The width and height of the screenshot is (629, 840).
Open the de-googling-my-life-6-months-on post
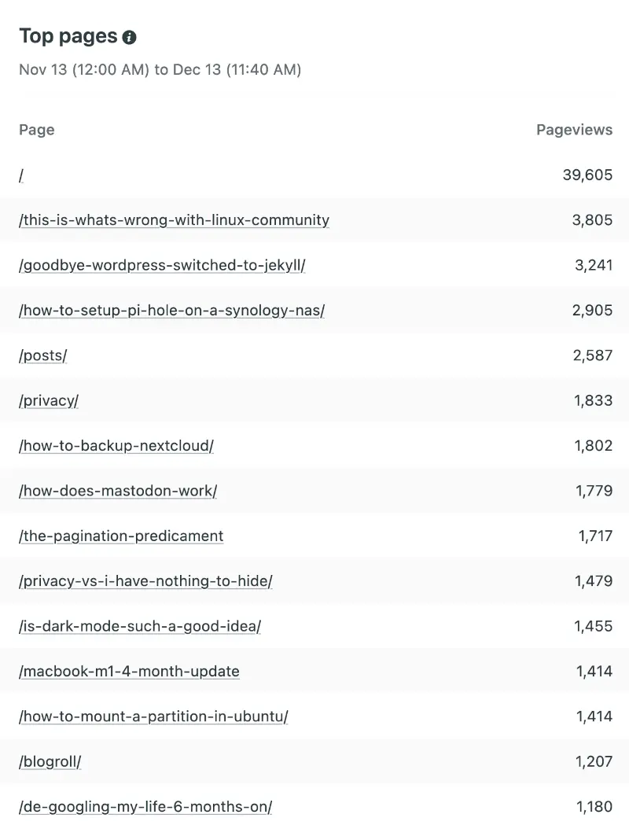[x=145, y=806]
